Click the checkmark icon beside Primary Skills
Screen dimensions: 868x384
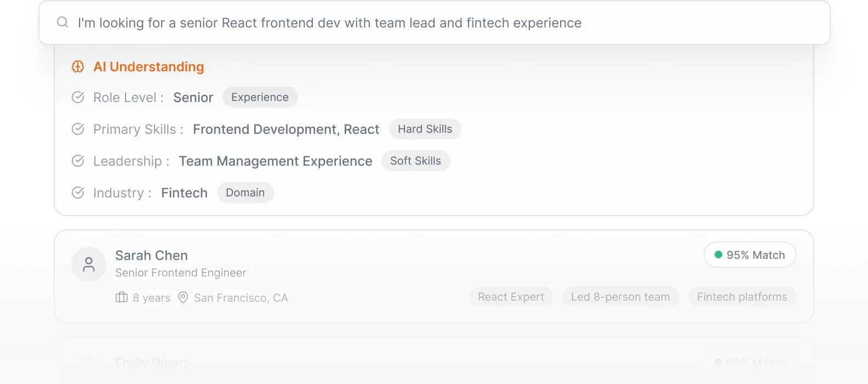[78, 129]
